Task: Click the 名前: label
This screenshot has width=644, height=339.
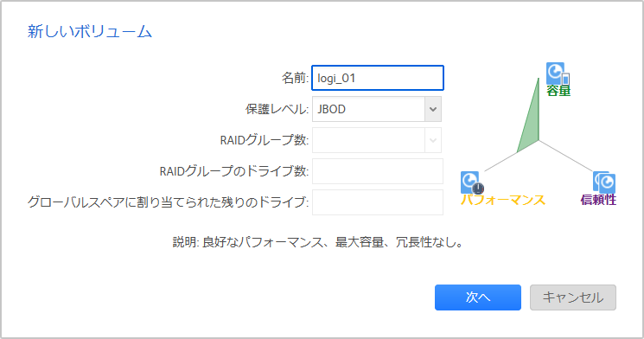Action: [295, 78]
